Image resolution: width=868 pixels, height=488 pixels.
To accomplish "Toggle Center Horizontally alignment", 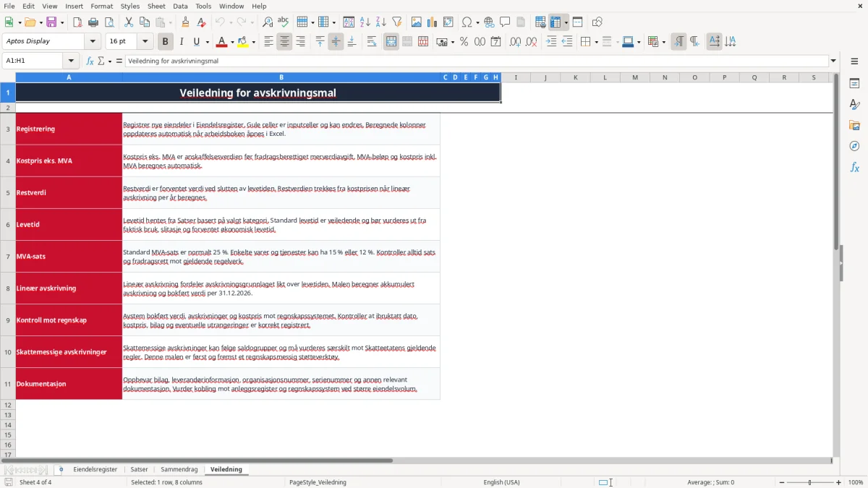I will (285, 42).
